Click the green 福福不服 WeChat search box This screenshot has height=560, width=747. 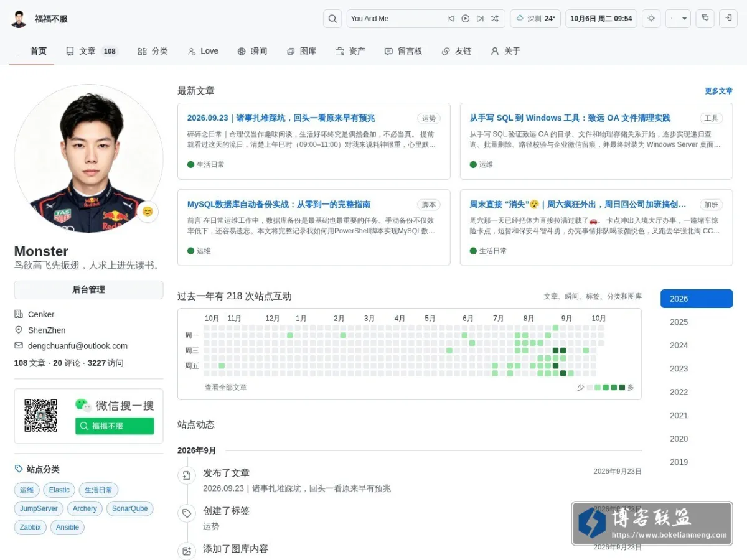point(115,426)
